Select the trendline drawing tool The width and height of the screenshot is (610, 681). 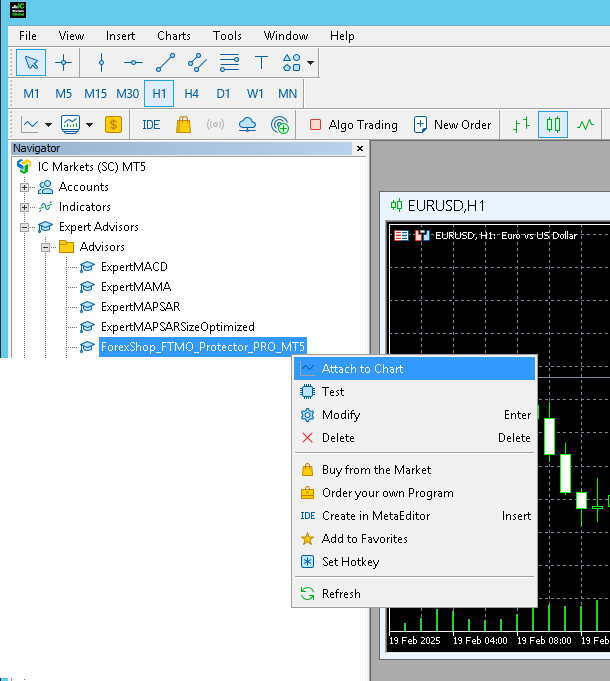[x=165, y=63]
